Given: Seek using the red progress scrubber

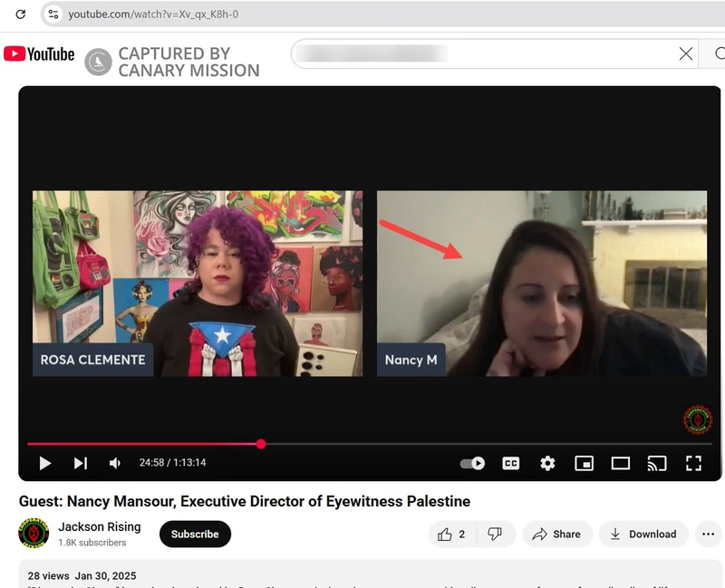Looking at the screenshot, I should pos(261,444).
